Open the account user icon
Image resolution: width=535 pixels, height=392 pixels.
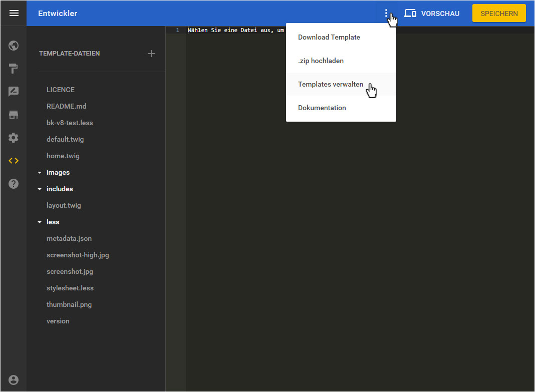click(14, 379)
